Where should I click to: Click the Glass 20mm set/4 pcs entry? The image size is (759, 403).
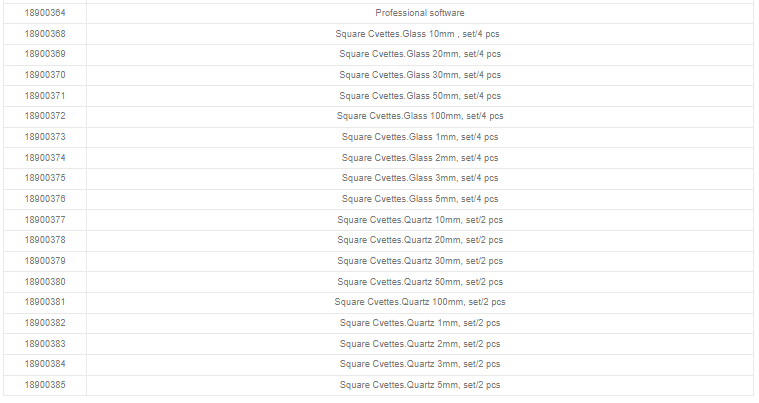(419, 54)
